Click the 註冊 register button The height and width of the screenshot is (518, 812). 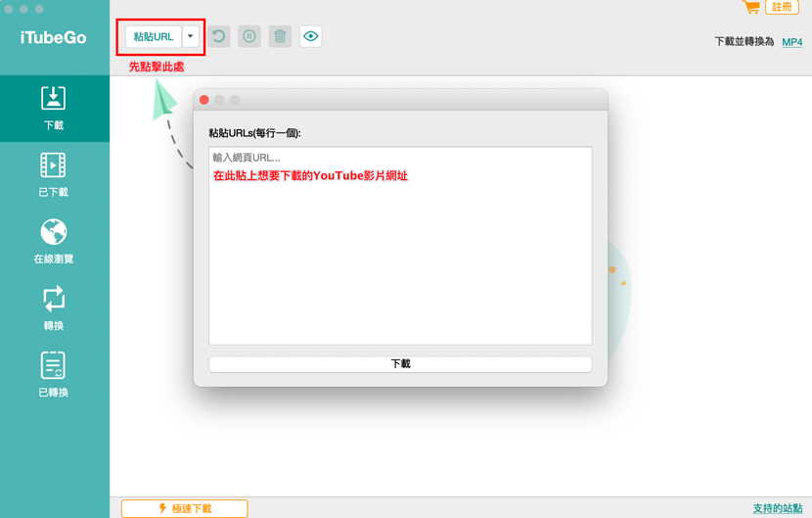pyautogui.click(x=783, y=7)
